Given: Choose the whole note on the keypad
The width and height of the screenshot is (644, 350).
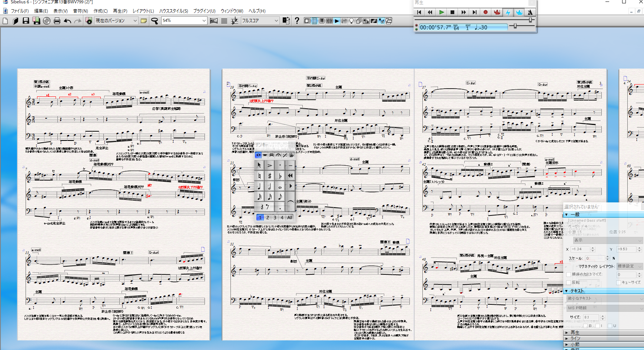Looking at the screenshot, I should coord(280,186).
